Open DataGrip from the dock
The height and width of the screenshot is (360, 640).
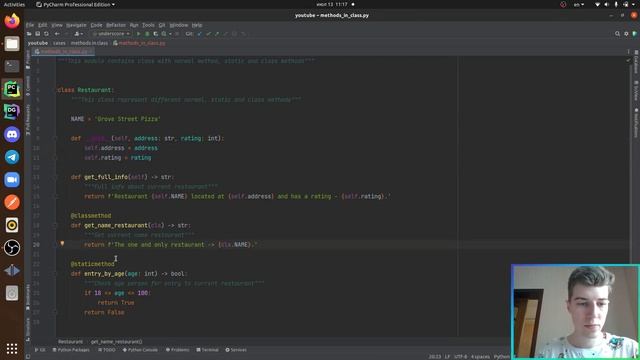(x=12, y=111)
